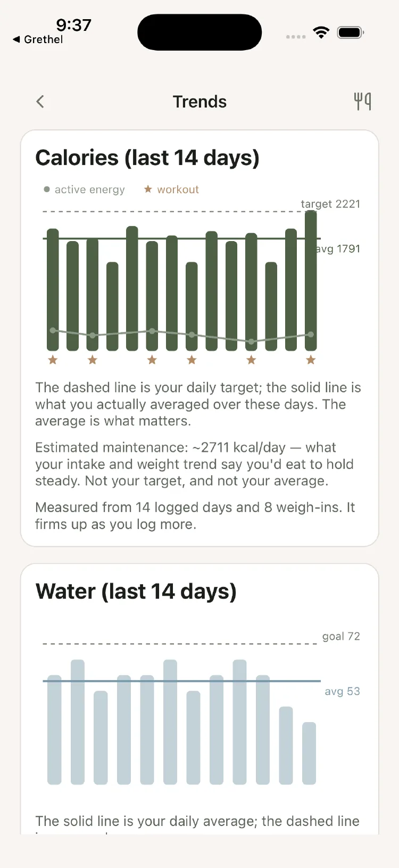Tap the Water (last 14 days) heading
The width and height of the screenshot is (399, 868).
(x=136, y=592)
